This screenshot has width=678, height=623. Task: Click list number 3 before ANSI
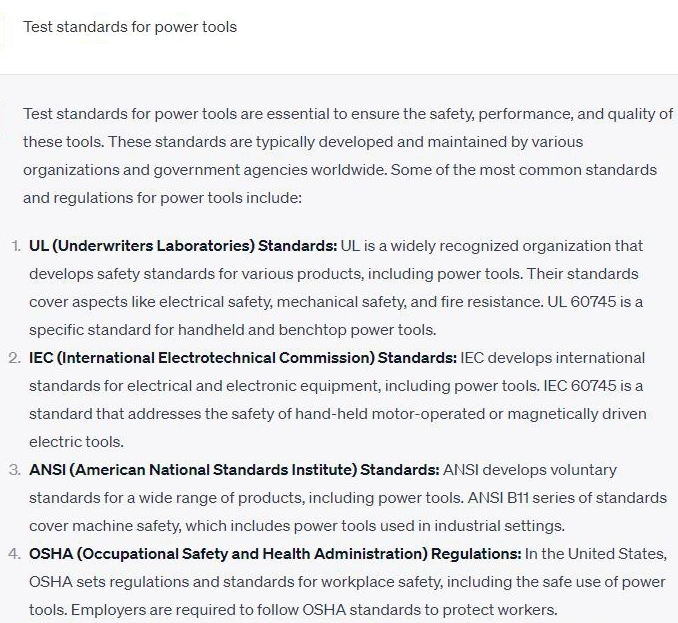pyautogui.click(x=16, y=470)
